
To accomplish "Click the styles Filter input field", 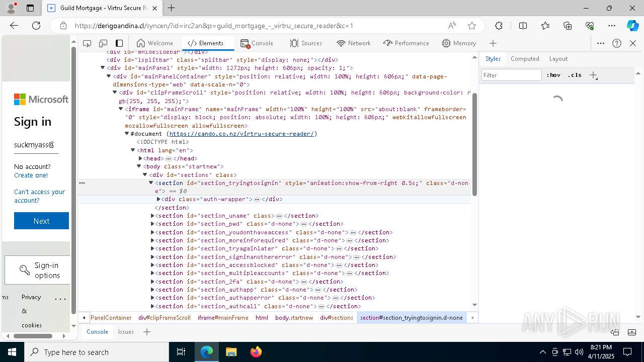I will click(512, 75).
